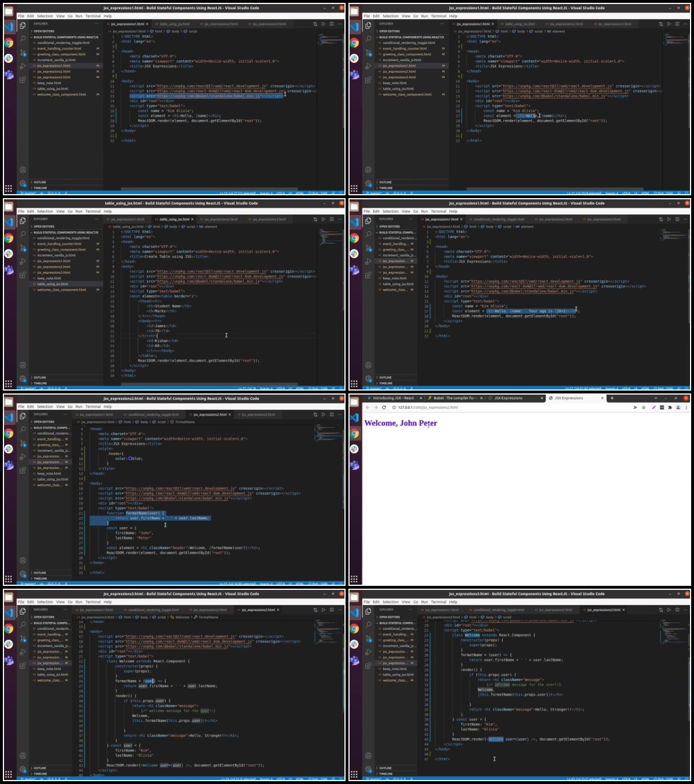The width and height of the screenshot is (694, 784).
Task: Select conditional_rendering_toggle.html tab in jsx_expressions2.html VS Code window
Action: pos(153,415)
